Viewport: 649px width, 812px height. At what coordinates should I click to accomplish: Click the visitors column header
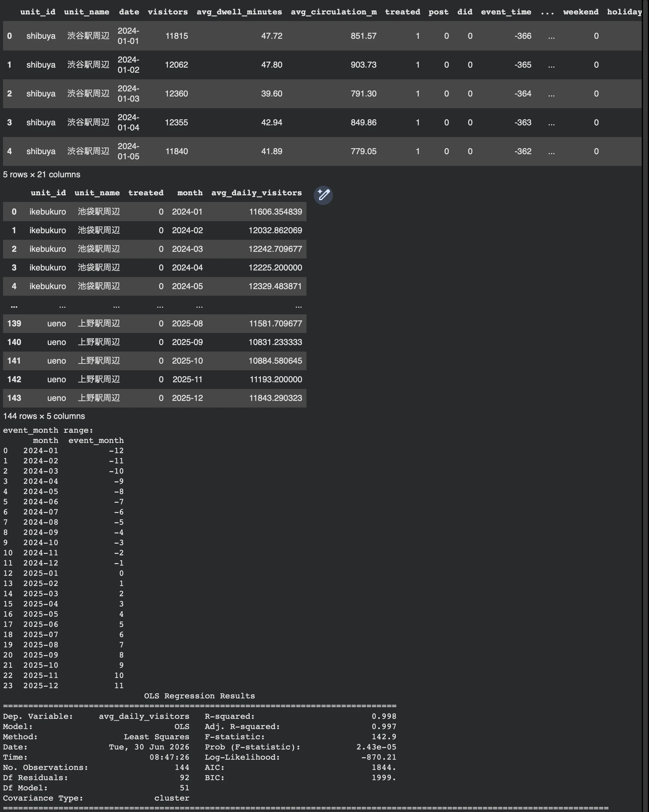(x=168, y=12)
